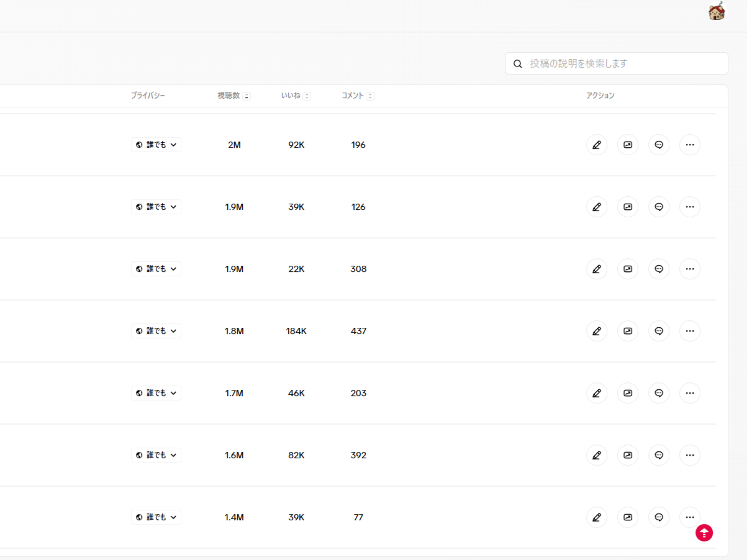Open analytics for the 1.4M-views post
This screenshot has height=560, width=747.
628,517
